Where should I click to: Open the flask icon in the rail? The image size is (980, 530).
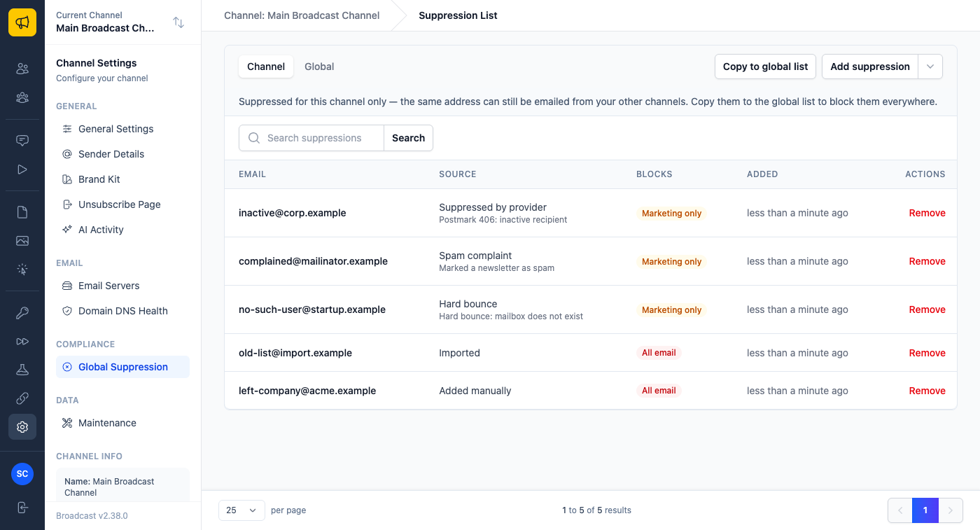click(22, 370)
